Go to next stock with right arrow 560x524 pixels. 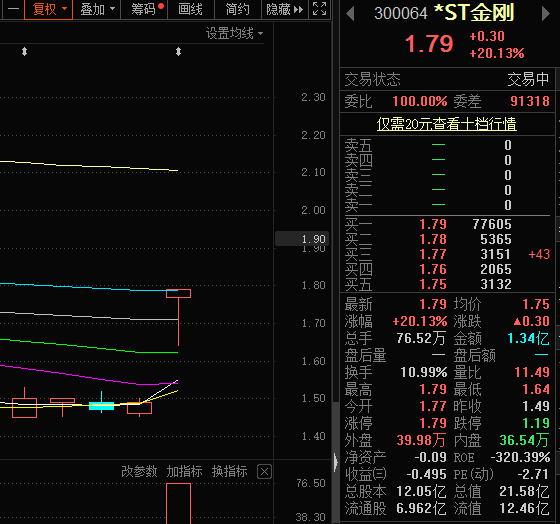(545, 14)
